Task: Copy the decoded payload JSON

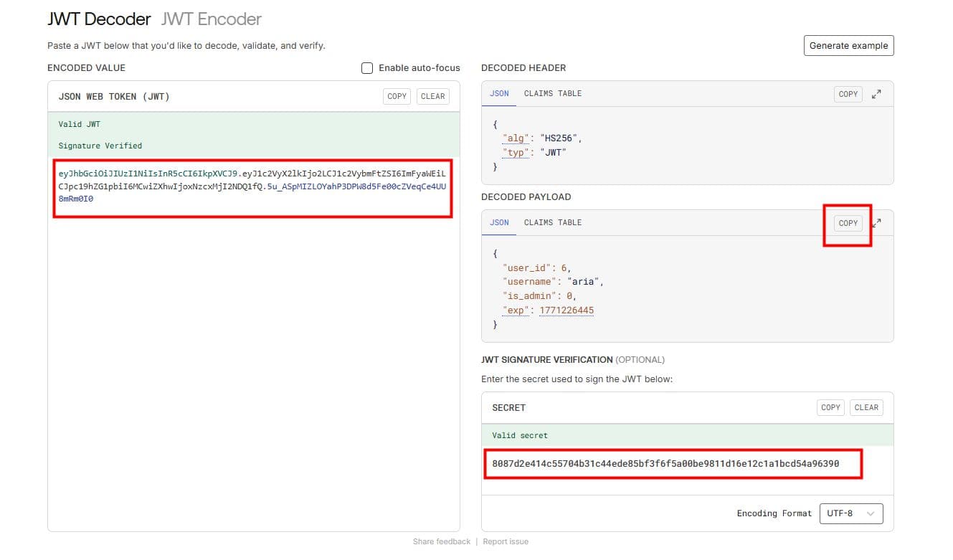Action: (x=848, y=223)
